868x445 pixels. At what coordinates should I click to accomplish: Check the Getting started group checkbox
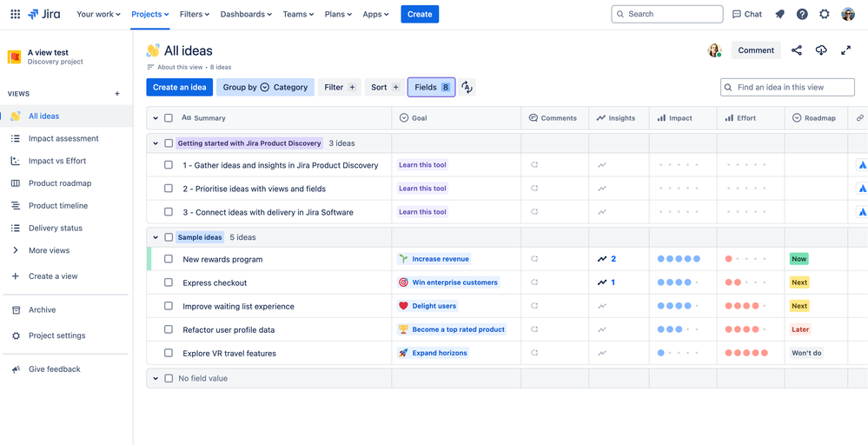169,143
